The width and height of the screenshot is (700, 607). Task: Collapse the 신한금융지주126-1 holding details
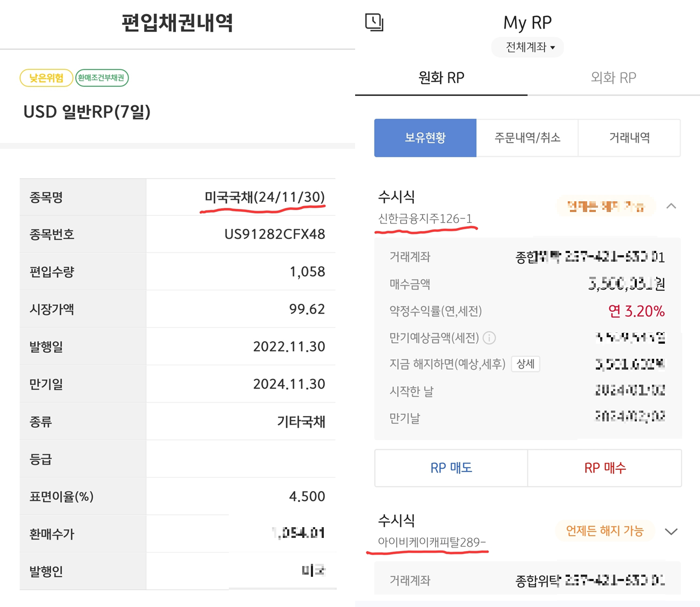tap(671, 206)
